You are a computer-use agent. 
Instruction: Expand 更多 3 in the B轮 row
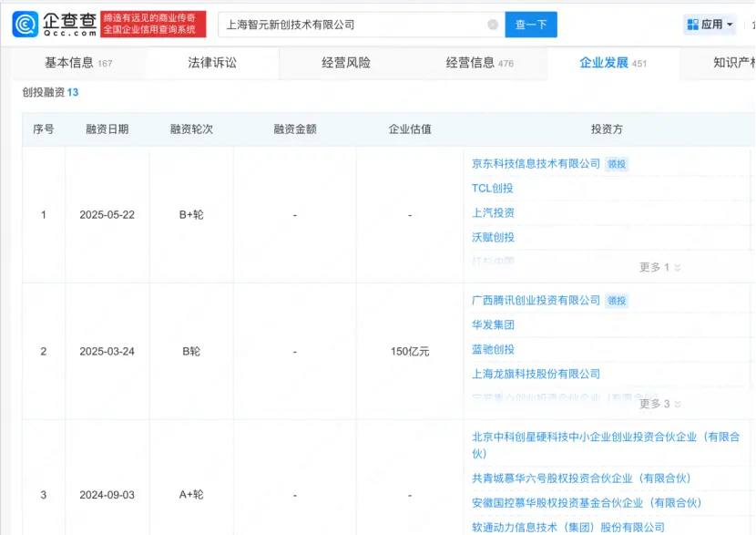tap(658, 404)
